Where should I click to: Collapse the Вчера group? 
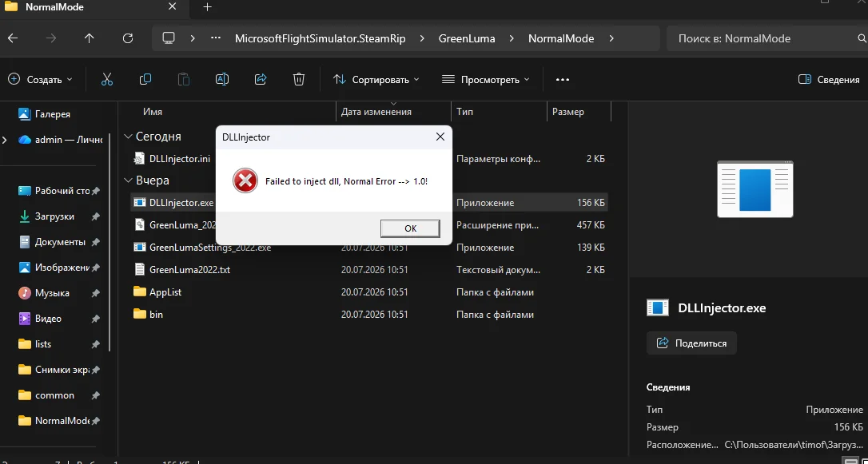pyautogui.click(x=129, y=180)
